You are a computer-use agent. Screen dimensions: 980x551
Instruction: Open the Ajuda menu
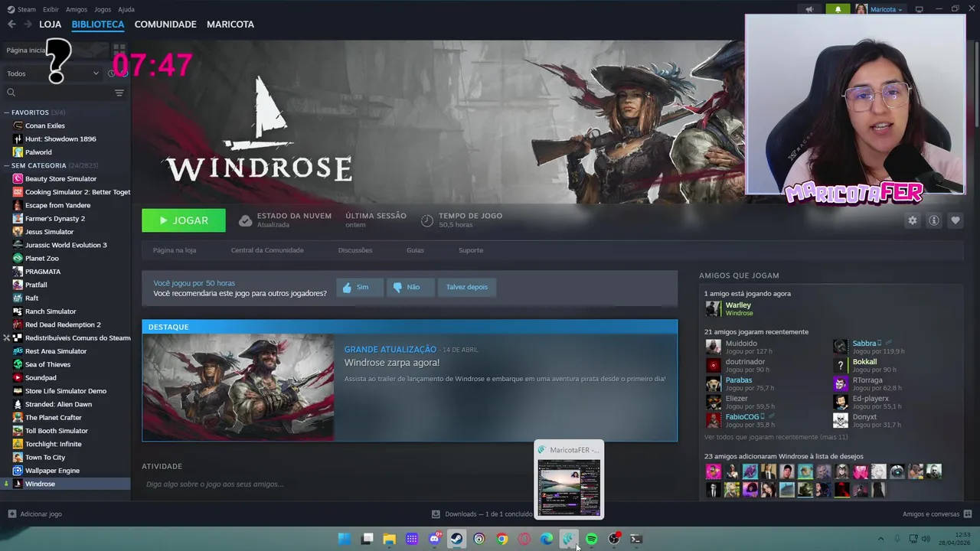[126, 9]
